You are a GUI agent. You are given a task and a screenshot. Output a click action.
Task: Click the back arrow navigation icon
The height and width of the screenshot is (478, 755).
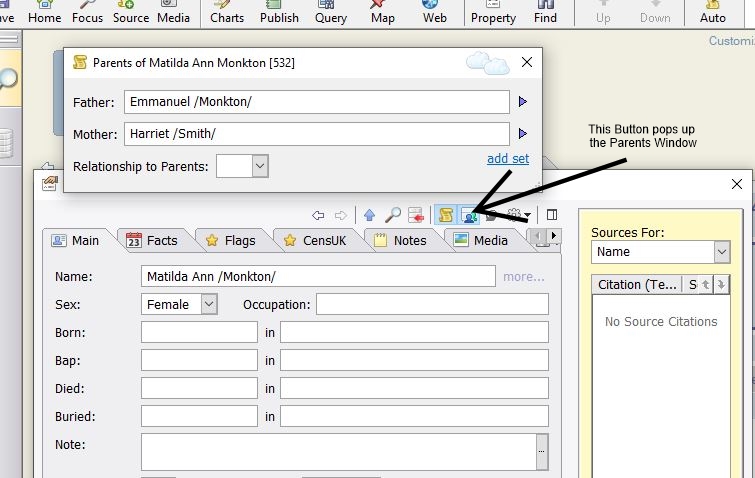click(318, 215)
